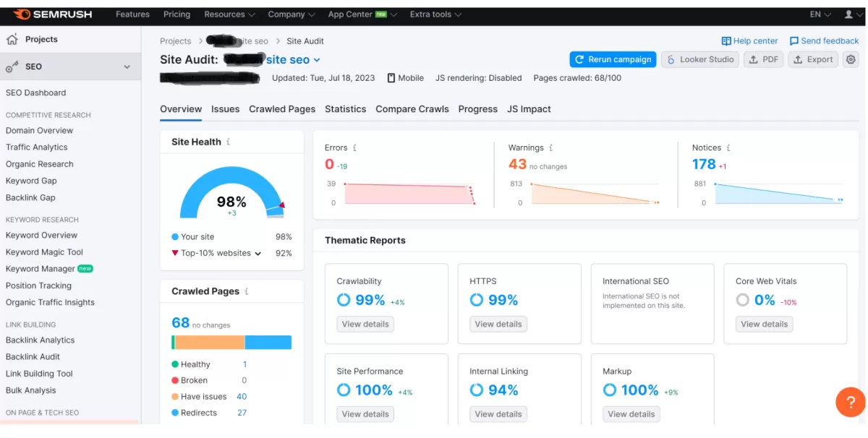Open Backlink Audit in sidebar
The width and height of the screenshot is (868, 438).
coord(33,357)
